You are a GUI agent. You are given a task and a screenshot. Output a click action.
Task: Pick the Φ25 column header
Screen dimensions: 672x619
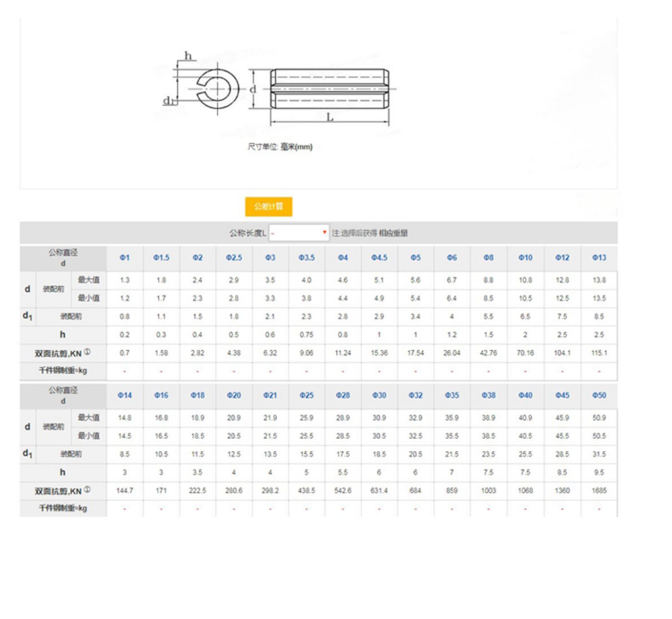[x=307, y=395]
